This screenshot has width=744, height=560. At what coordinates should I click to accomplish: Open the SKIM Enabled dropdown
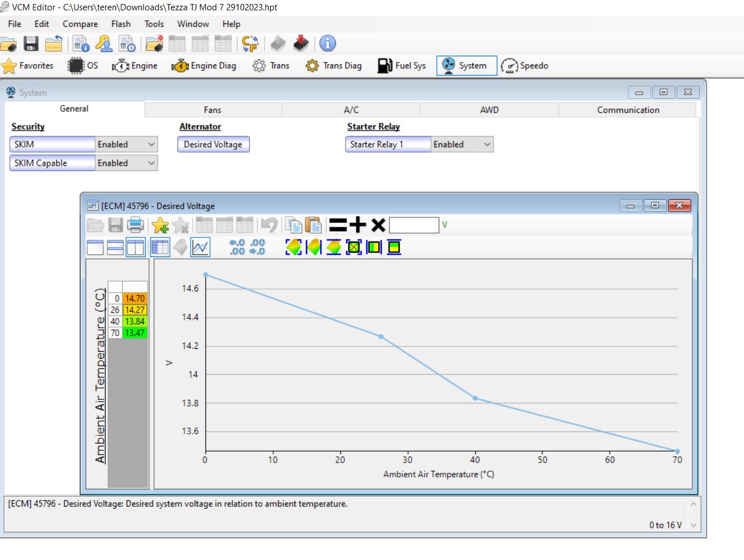152,145
